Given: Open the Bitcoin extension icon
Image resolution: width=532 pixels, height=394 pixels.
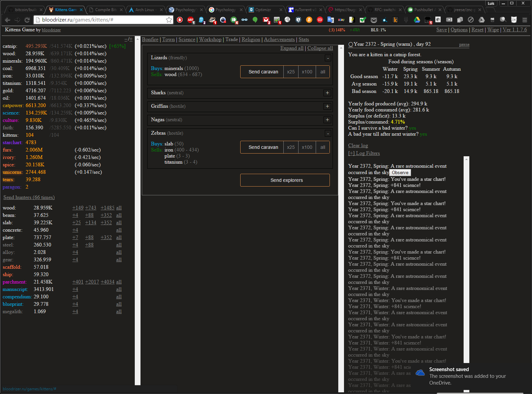Looking at the screenshot, I should [309, 20].
